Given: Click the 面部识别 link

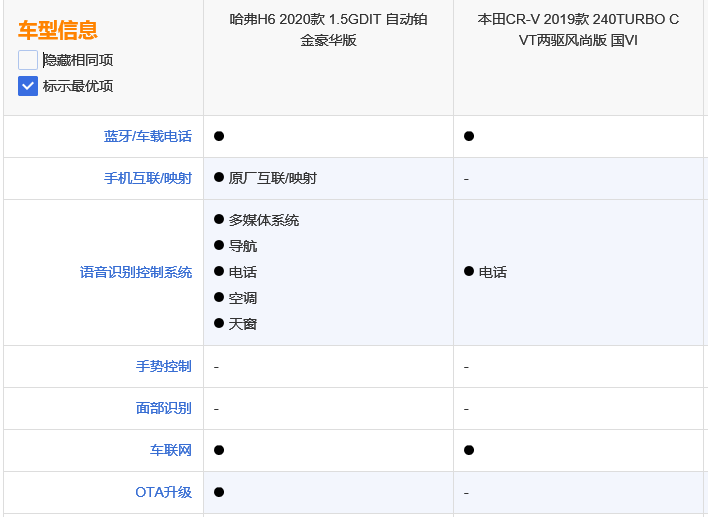Looking at the screenshot, I should pyautogui.click(x=164, y=408).
